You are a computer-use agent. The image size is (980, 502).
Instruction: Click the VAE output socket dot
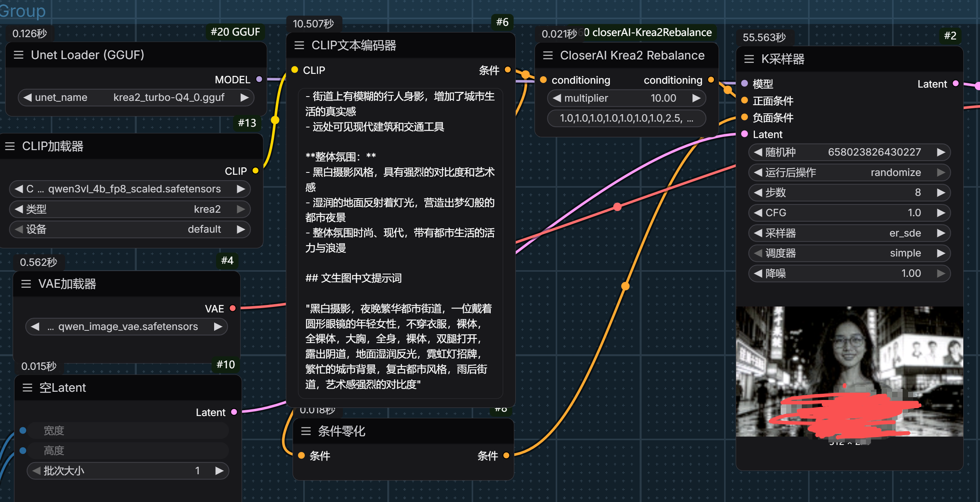pyautogui.click(x=233, y=308)
